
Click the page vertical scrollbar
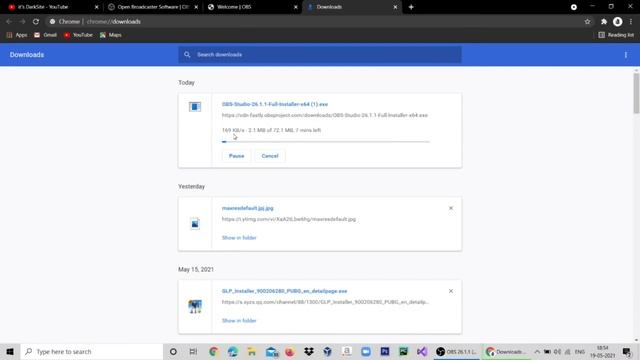tap(636, 94)
